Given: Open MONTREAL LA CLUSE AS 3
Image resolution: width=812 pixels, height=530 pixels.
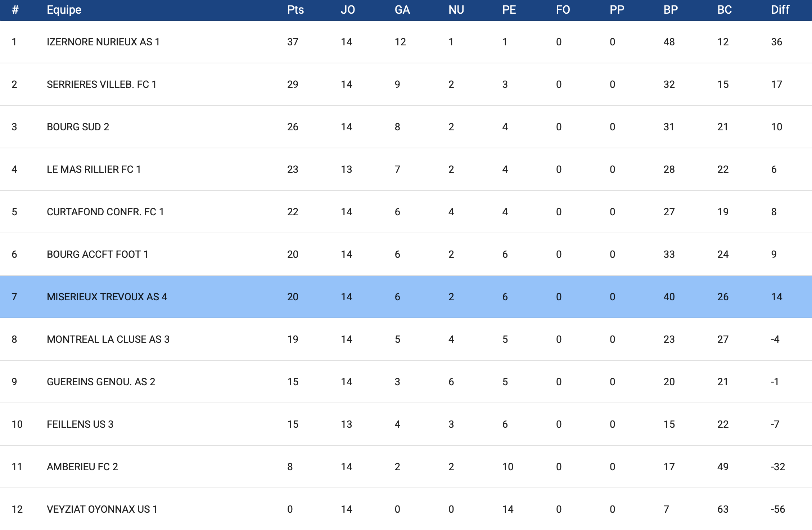Looking at the screenshot, I should point(108,340).
